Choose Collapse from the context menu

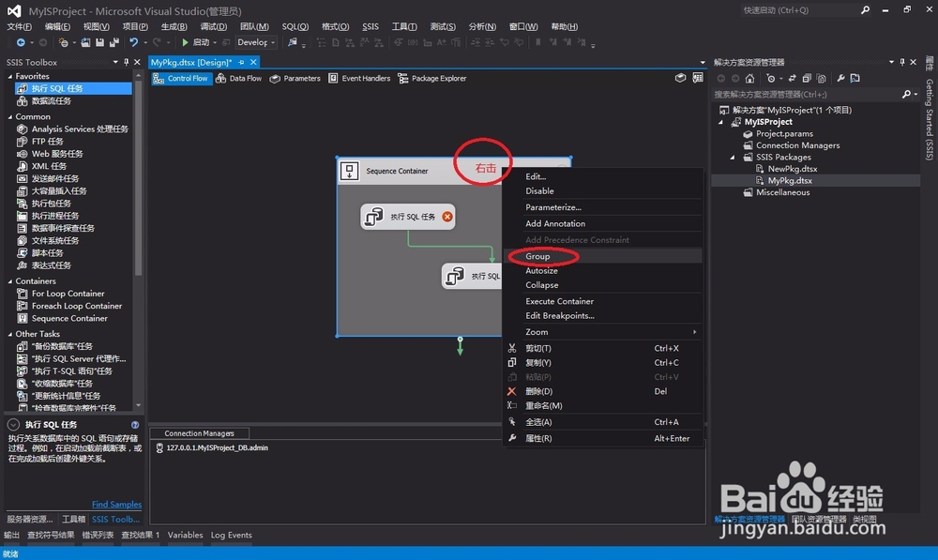coord(602,285)
